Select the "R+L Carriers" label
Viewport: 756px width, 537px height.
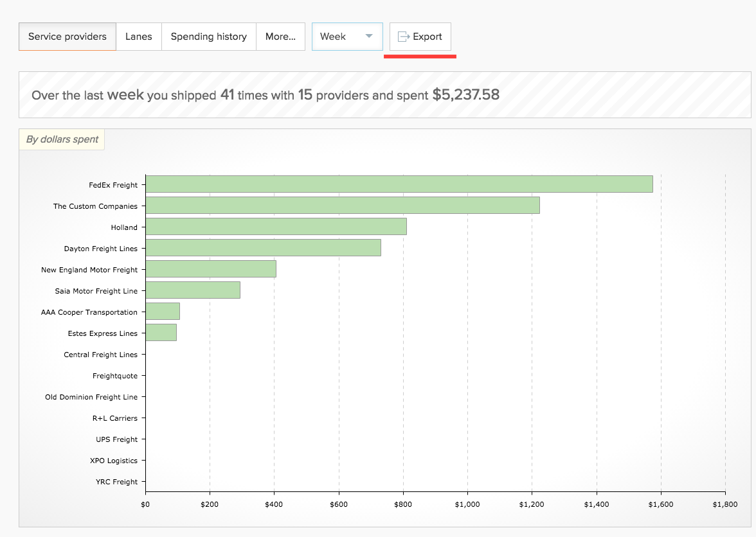point(115,418)
